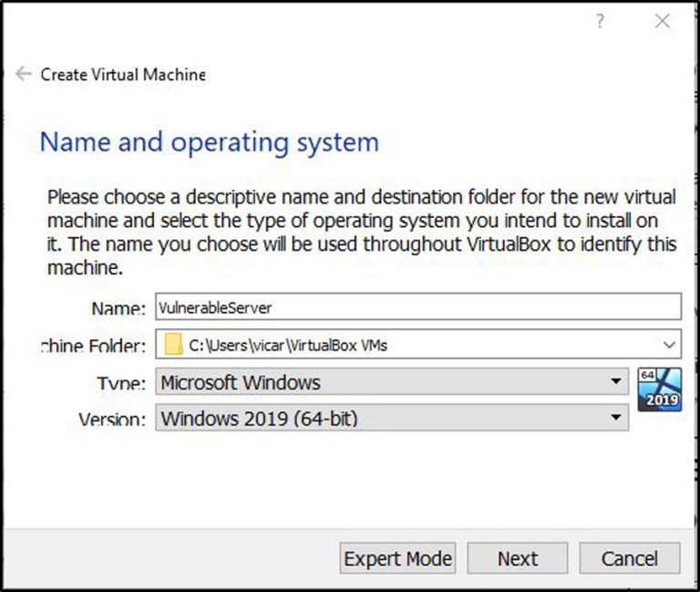The image size is (700, 592).
Task: Cancel the virtual machine creation
Action: point(629,558)
